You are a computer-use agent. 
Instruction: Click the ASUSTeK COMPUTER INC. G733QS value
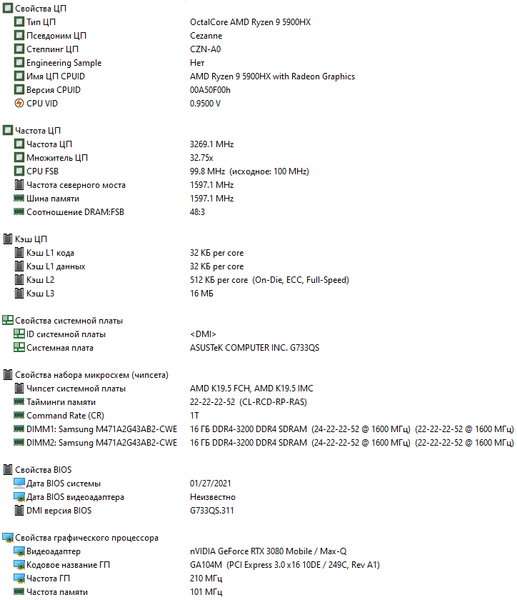tap(254, 347)
